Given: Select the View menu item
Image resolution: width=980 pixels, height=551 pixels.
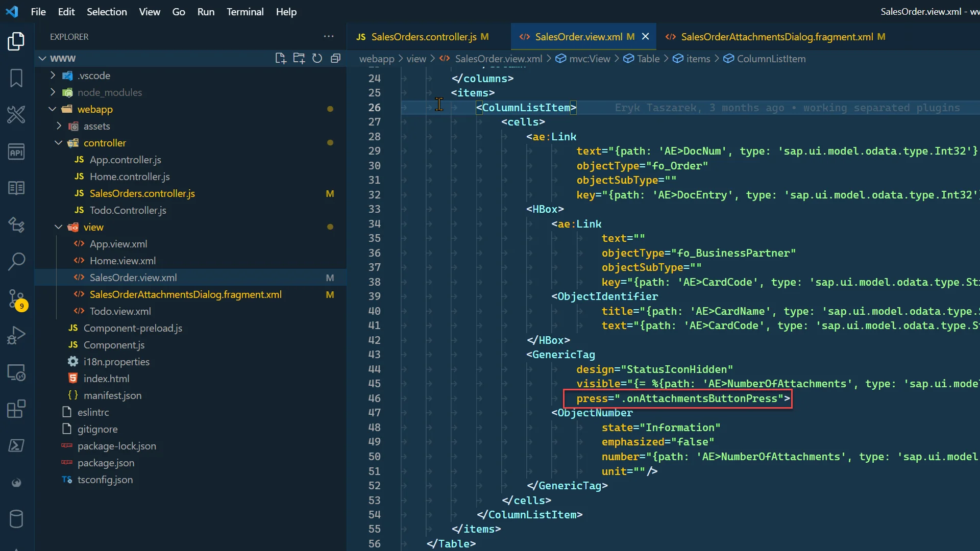Looking at the screenshot, I should 150,11.
